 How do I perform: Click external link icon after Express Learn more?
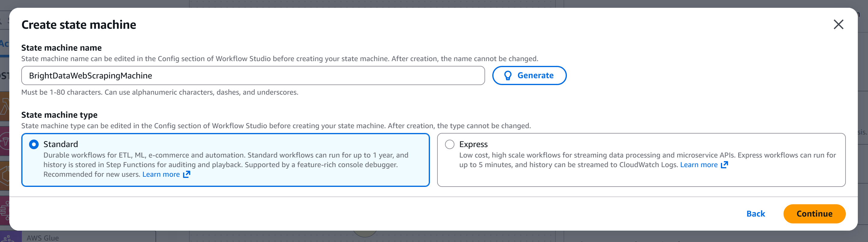coord(724,165)
